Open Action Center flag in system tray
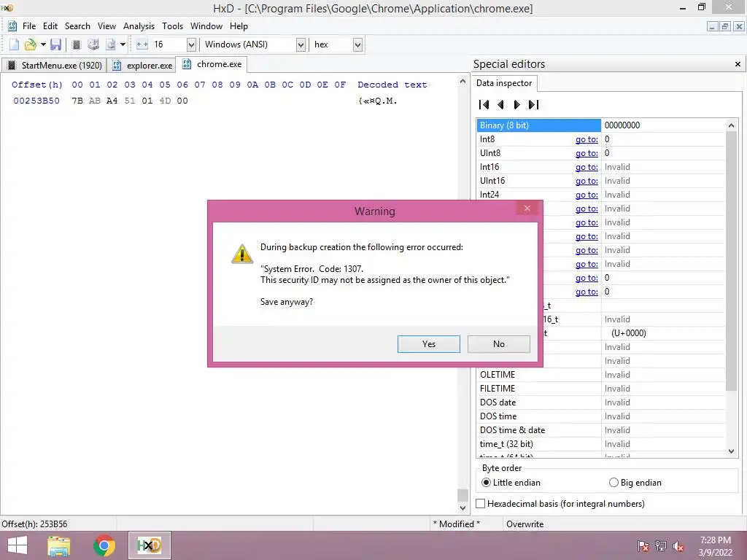The width and height of the screenshot is (747, 560). pos(643,546)
